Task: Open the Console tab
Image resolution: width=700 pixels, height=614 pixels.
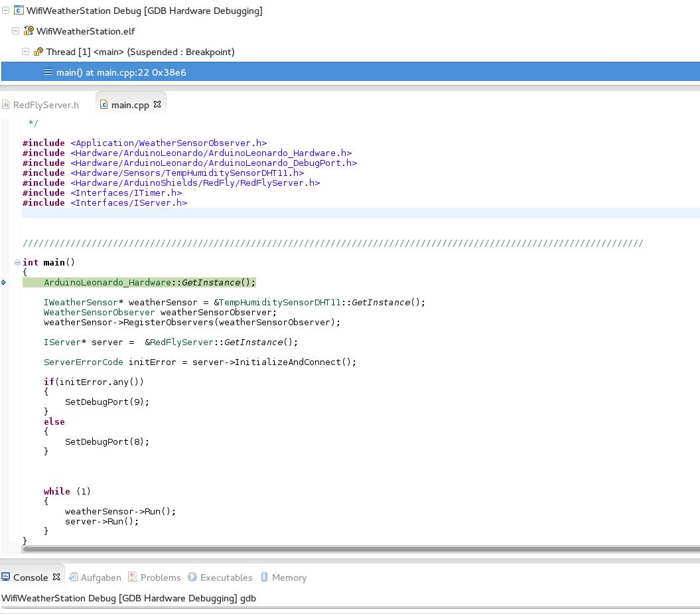Action: pos(31,577)
